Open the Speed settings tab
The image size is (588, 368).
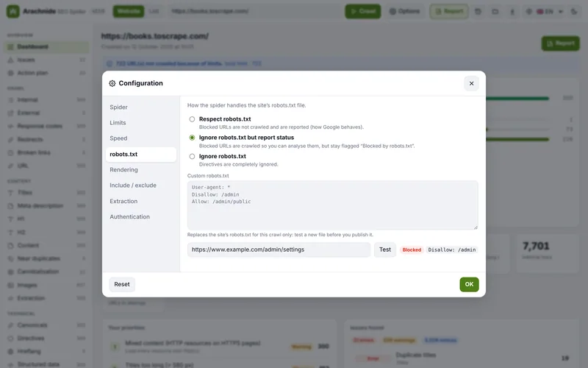point(141,138)
